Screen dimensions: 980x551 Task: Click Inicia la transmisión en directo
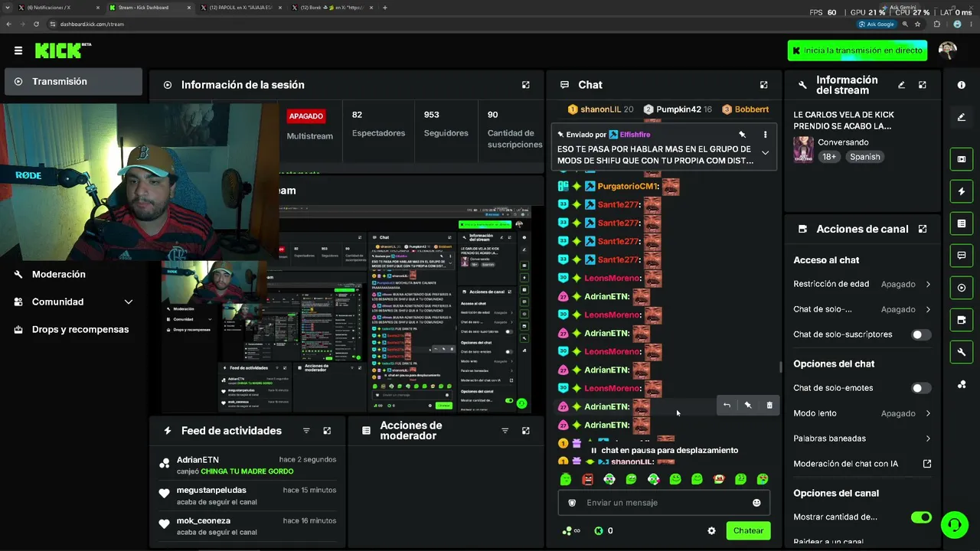coord(857,51)
